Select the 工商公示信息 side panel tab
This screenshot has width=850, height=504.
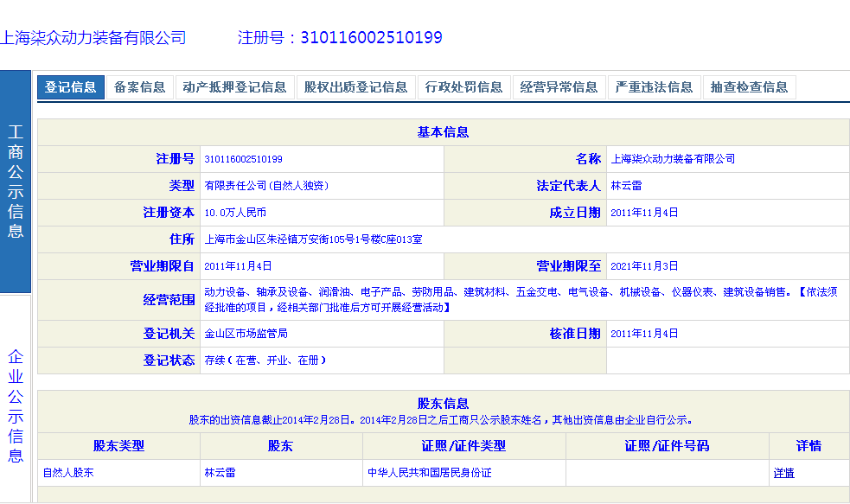pyautogui.click(x=16, y=182)
